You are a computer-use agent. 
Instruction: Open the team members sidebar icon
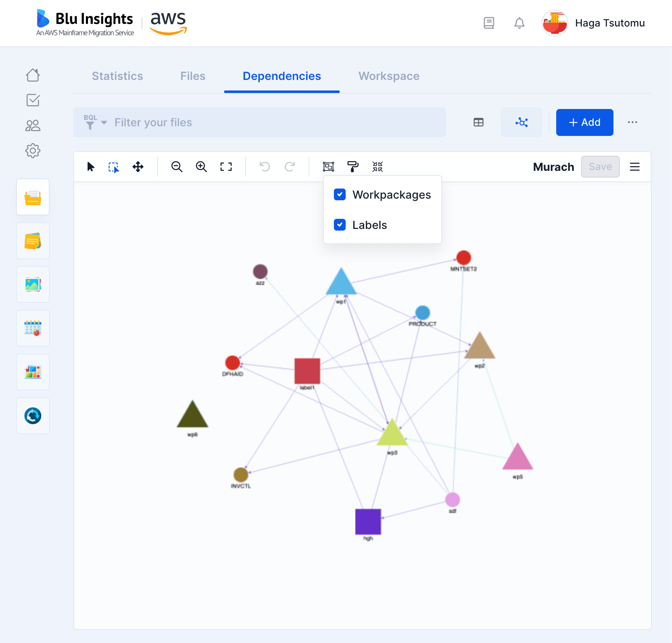[33, 125]
